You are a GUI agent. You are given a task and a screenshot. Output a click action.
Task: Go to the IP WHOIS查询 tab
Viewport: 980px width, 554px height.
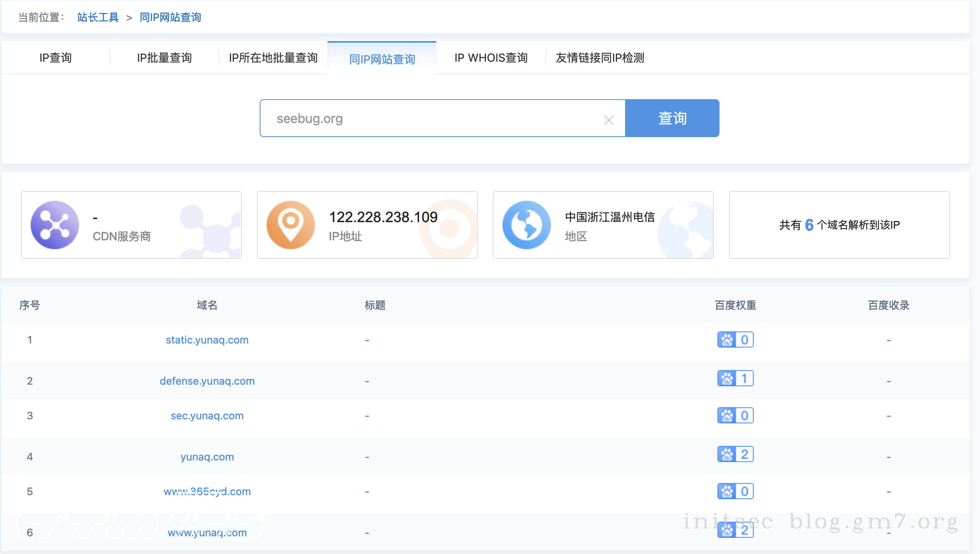coord(491,58)
